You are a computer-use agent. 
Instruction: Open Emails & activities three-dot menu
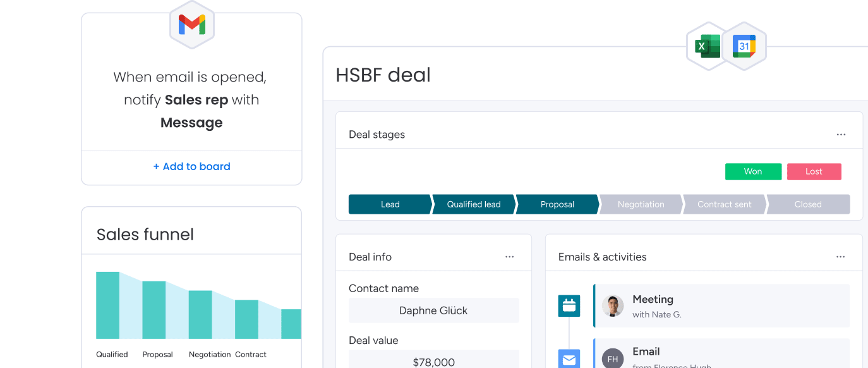(841, 257)
